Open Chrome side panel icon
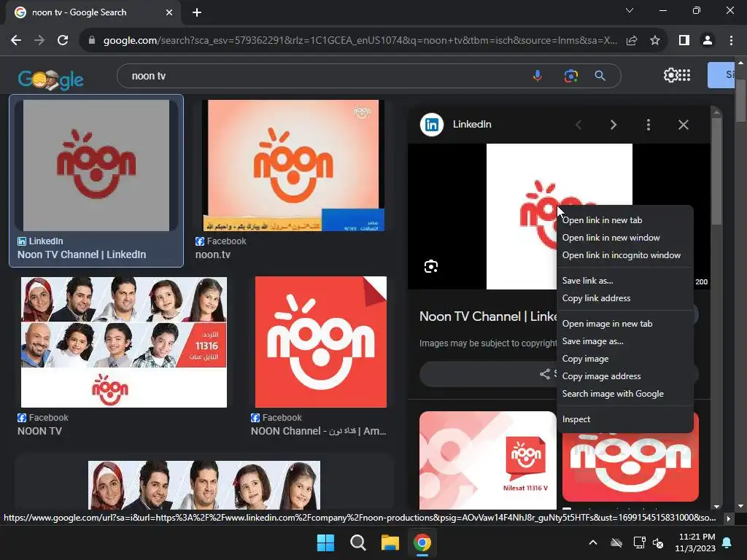The width and height of the screenshot is (747, 560). 684,41
